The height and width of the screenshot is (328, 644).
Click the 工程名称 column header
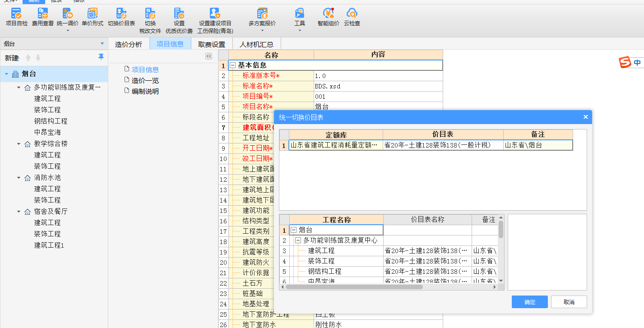[336, 220]
